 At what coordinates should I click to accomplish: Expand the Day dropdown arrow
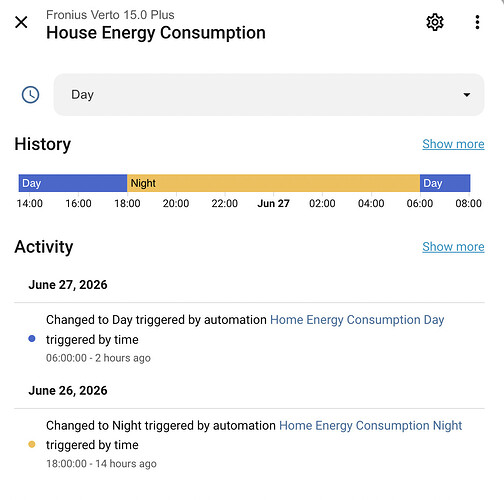click(467, 95)
